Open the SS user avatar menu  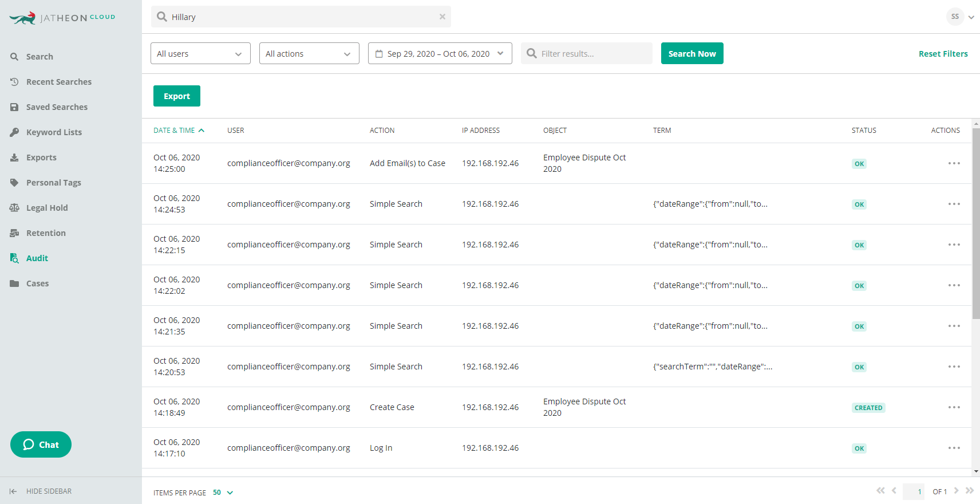955,17
